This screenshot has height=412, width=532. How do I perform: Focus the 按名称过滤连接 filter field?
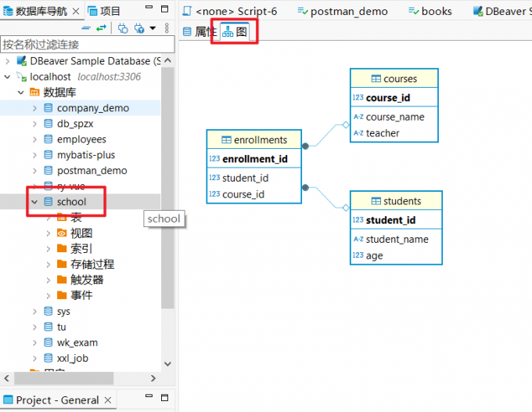click(88, 45)
